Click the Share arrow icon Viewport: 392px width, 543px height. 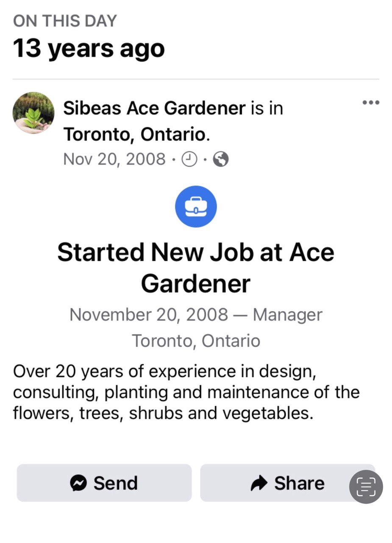click(x=259, y=483)
